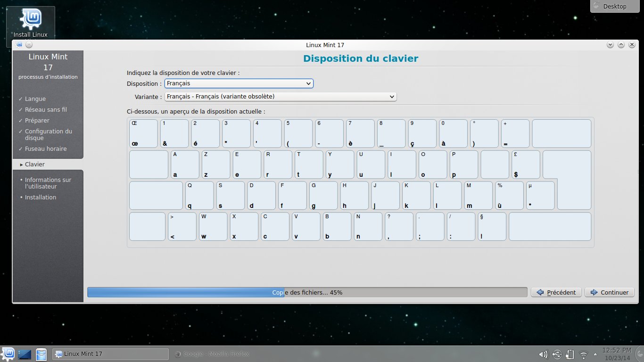
Task: Click the 'w' key in keyboard preview
Action: click(213, 227)
